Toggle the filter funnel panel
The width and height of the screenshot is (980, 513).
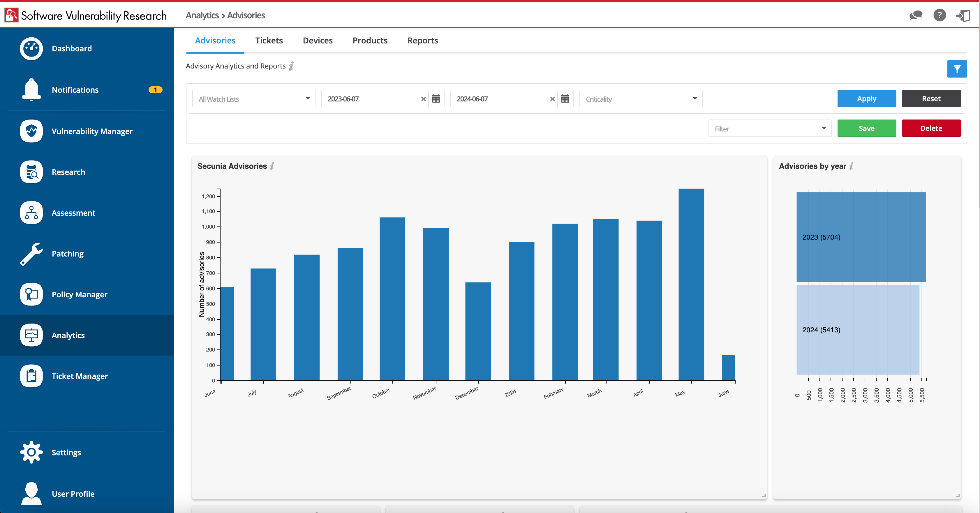coord(957,69)
